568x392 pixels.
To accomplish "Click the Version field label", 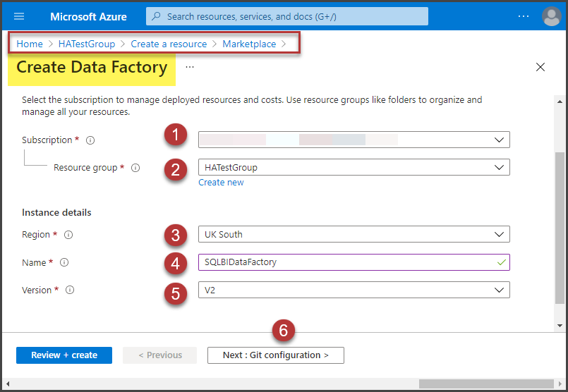I will point(37,290).
